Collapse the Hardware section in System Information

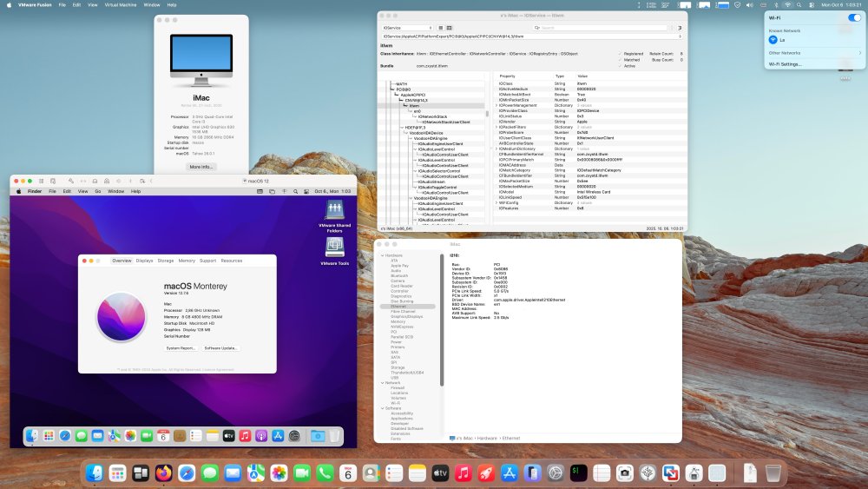383,255
